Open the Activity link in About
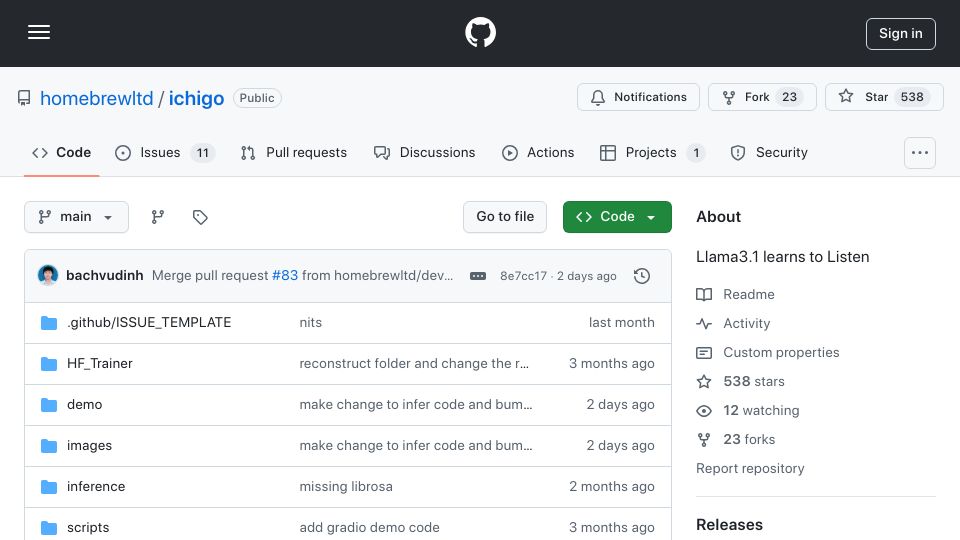Screen dimensions: 960x540 tap(733, 323)
